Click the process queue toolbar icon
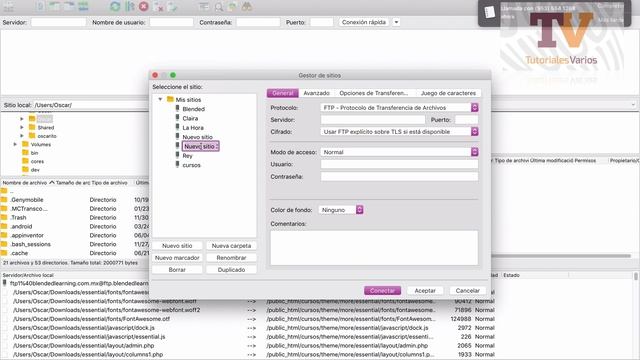The image size is (640, 360). click(x=130, y=6)
